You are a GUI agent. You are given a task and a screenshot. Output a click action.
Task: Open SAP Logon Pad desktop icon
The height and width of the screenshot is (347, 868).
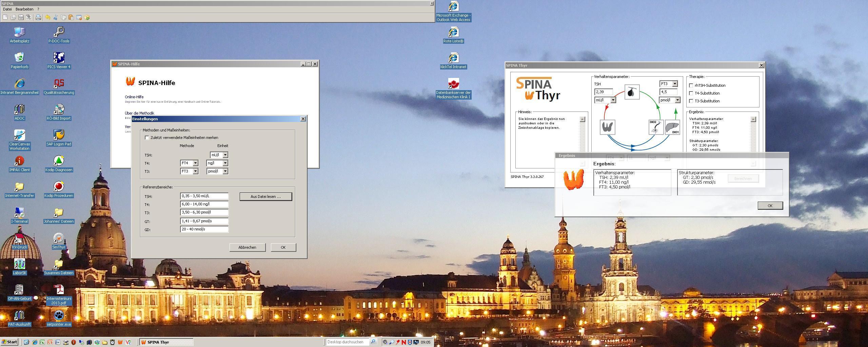59,138
